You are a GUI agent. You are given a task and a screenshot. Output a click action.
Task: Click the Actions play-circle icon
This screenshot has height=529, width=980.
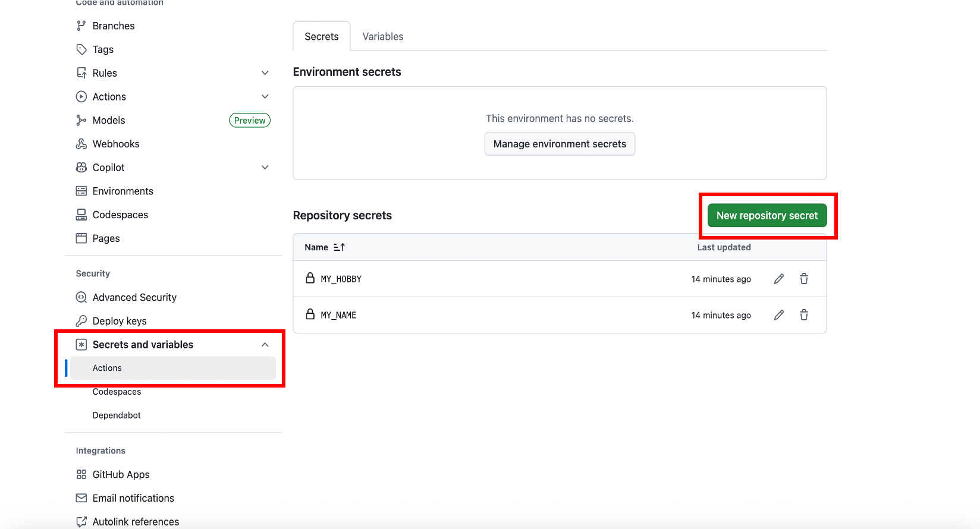click(81, 96)
